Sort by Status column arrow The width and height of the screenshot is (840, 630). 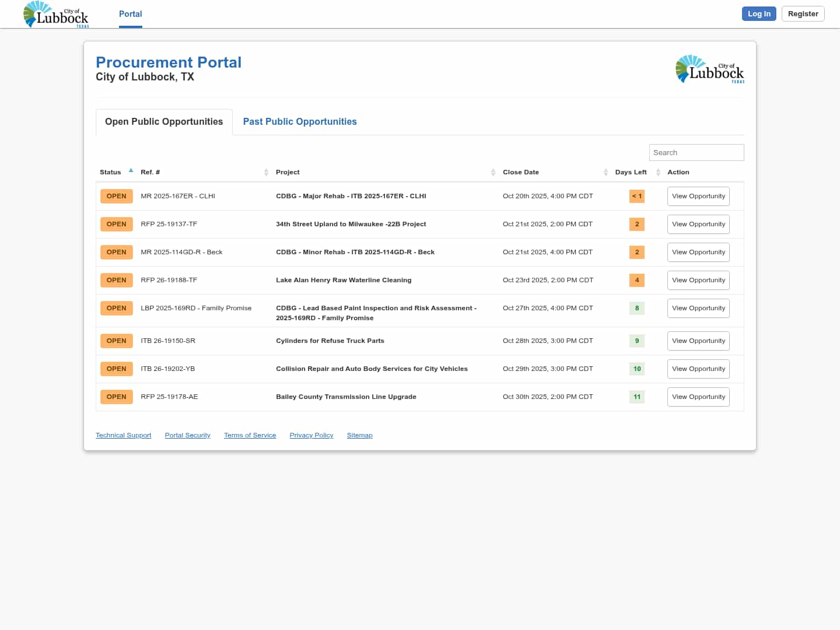point(131,171)
